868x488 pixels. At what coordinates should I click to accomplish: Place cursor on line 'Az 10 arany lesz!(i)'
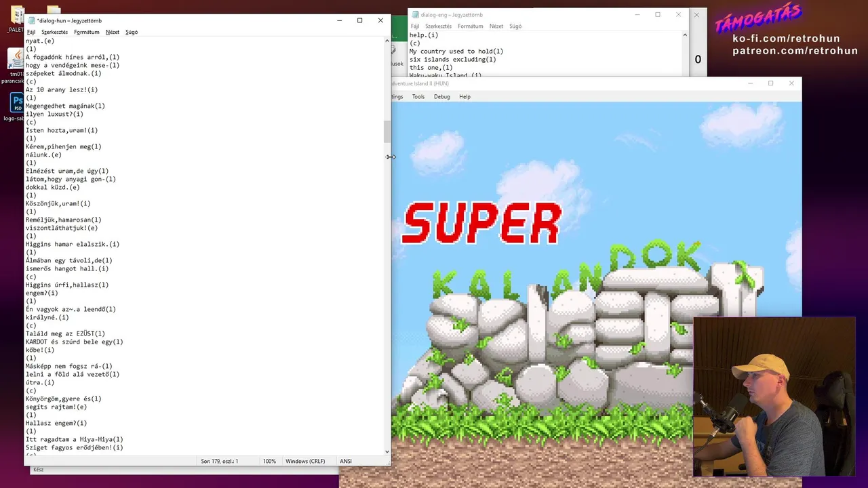[x=62, y=90]
